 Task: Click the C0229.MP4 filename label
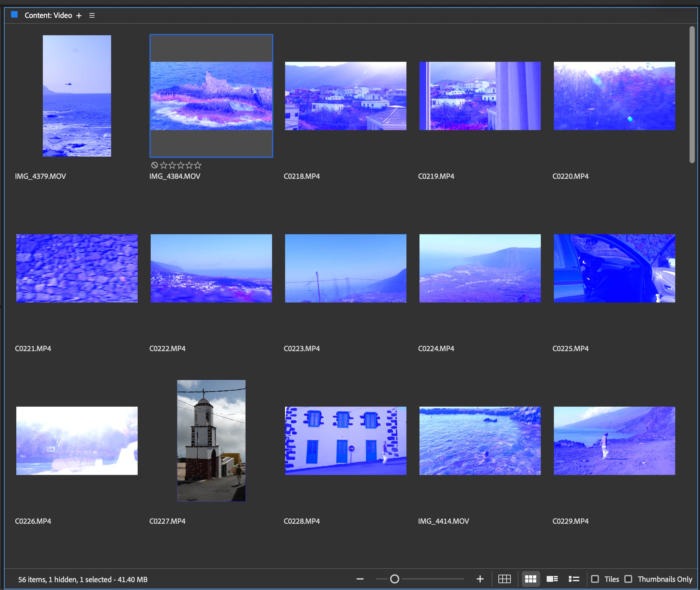(x=570, y=521)
